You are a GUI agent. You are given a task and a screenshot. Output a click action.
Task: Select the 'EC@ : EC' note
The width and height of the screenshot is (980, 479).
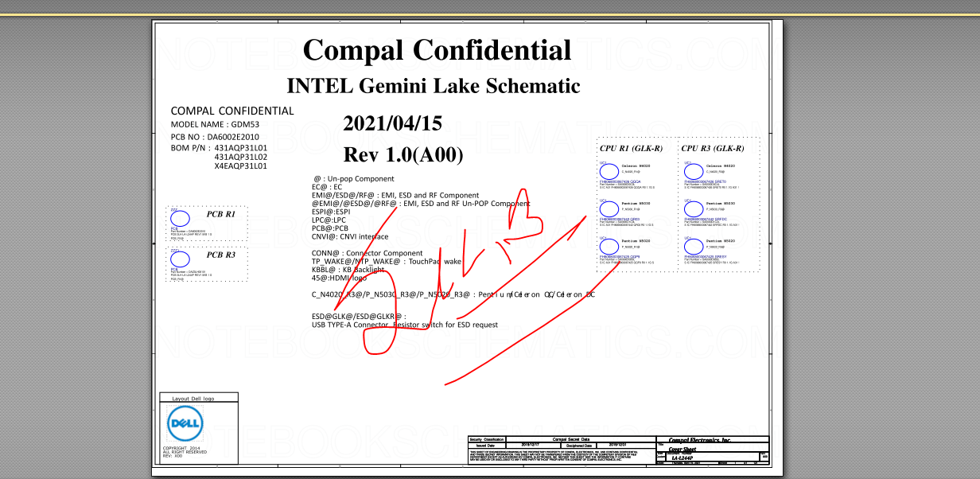tap(327, 187)
